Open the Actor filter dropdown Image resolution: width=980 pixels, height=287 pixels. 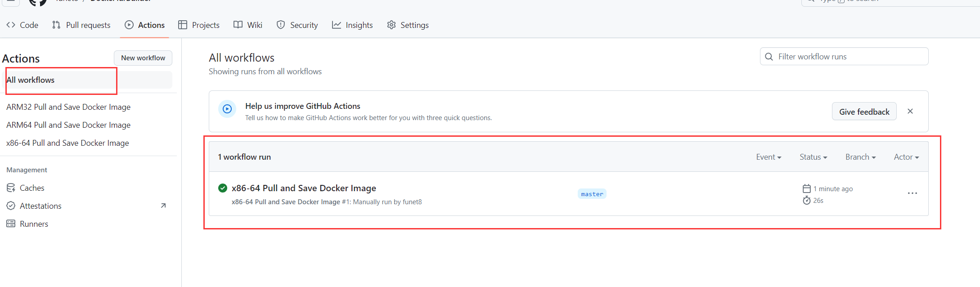click(906, 157)
